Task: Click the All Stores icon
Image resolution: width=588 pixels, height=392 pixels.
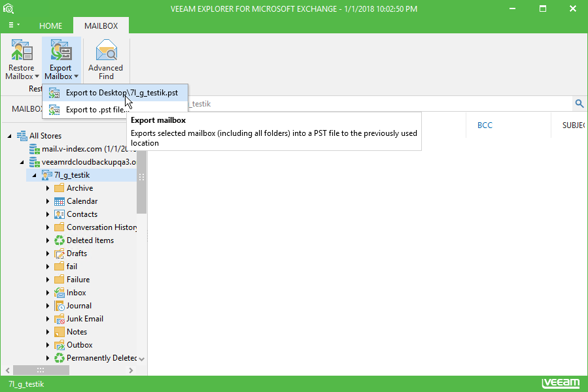Action: coord(22,136)
